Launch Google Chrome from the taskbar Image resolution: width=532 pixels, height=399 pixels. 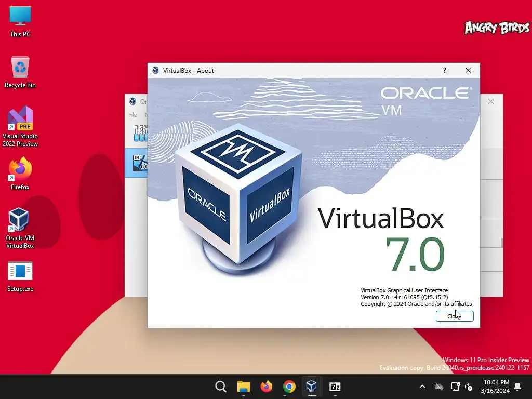tap(289, 387)
